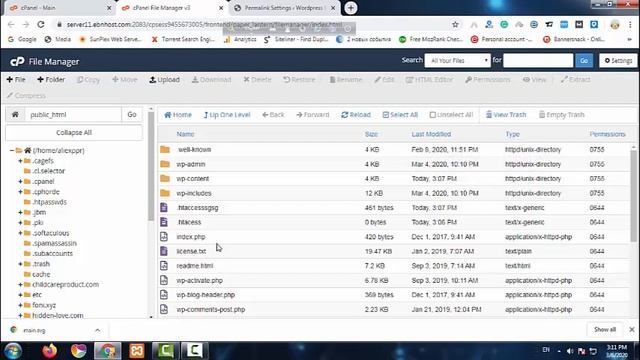Open View Trash
The height and width of the screenshot is (360, 640).
point(506,115)
